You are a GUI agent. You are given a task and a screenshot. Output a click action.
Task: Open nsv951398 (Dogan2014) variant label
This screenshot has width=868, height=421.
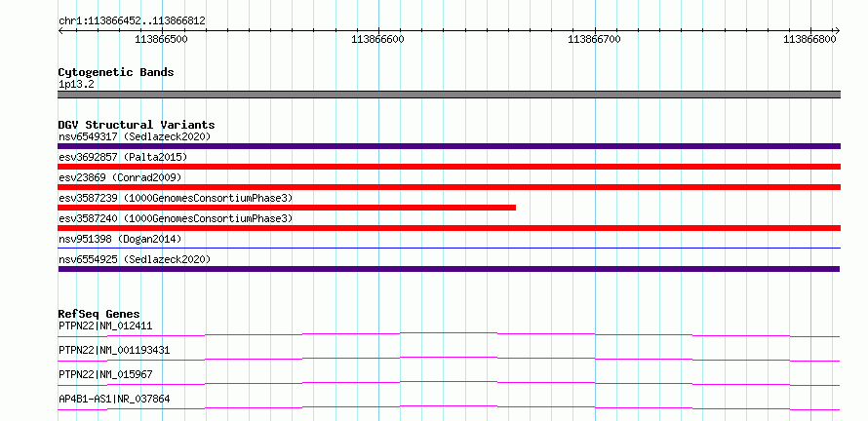(x=120, y=239)
